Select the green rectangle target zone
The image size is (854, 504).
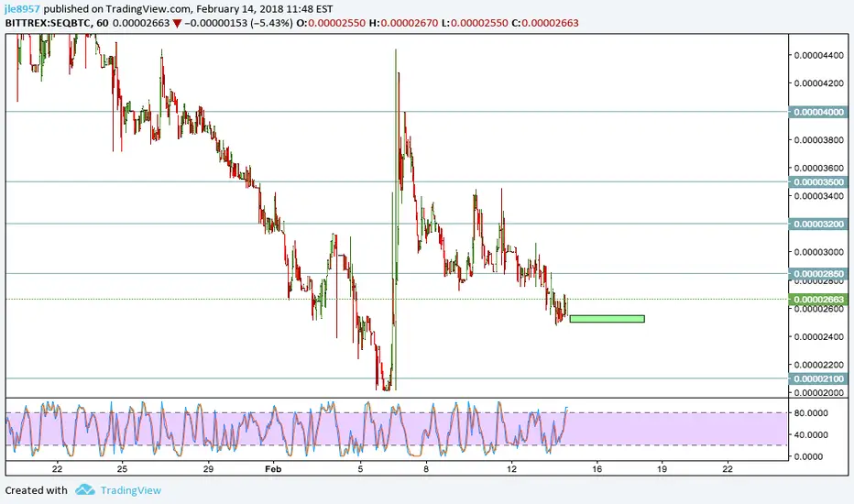click(x=607, y=319)
